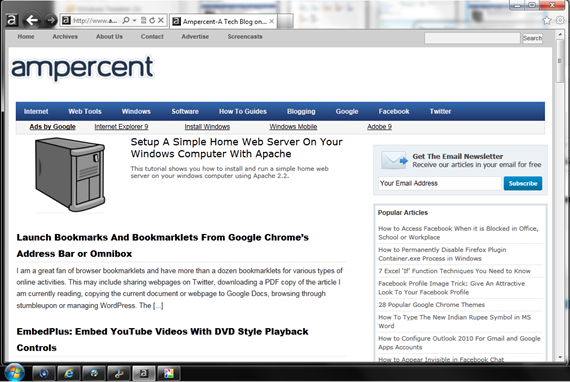Open the How To Guides category
570x382 pixels.
(x=243, y=112)
